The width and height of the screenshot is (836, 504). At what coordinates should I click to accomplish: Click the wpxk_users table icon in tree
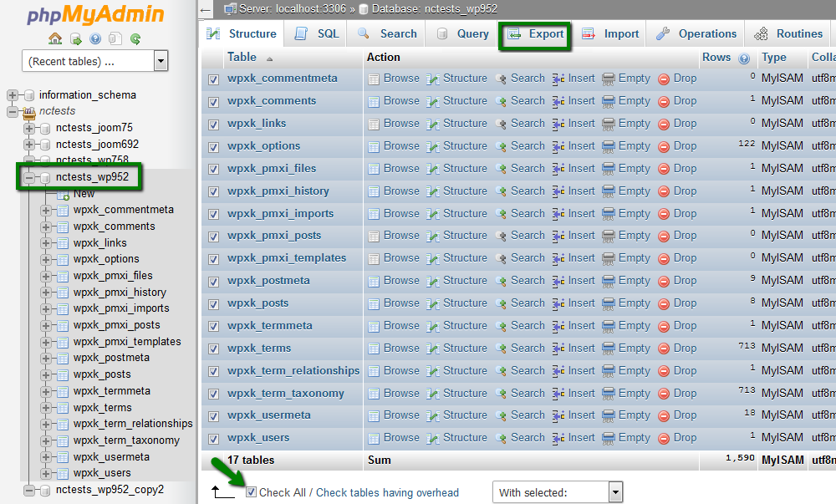click(x=63, y=473)
